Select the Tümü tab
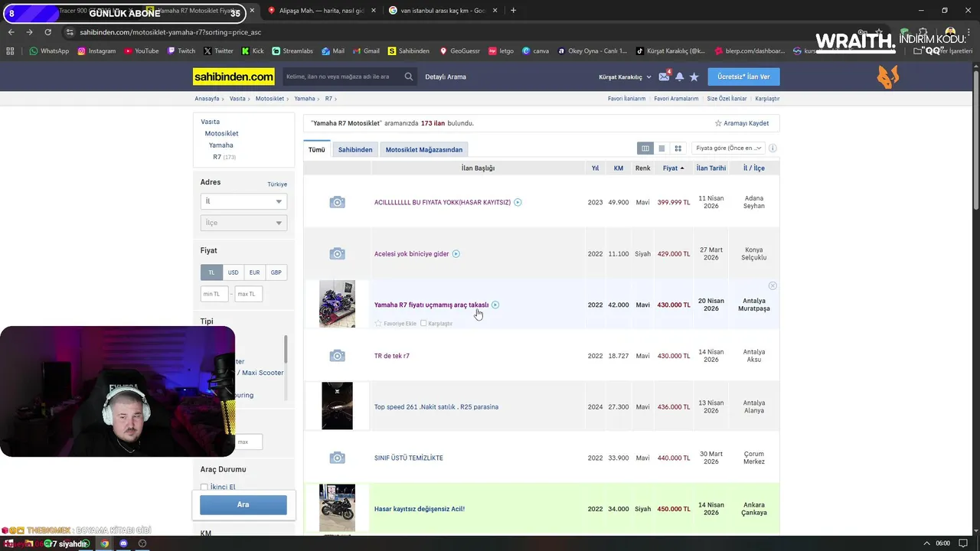This screenshot has height=551, width=980. point(316,149)
